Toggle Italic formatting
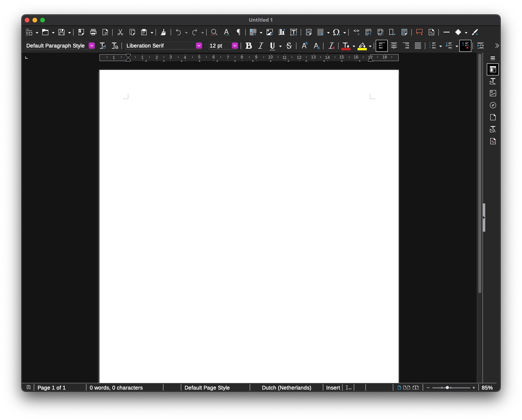522x420 pixels. 260,46
